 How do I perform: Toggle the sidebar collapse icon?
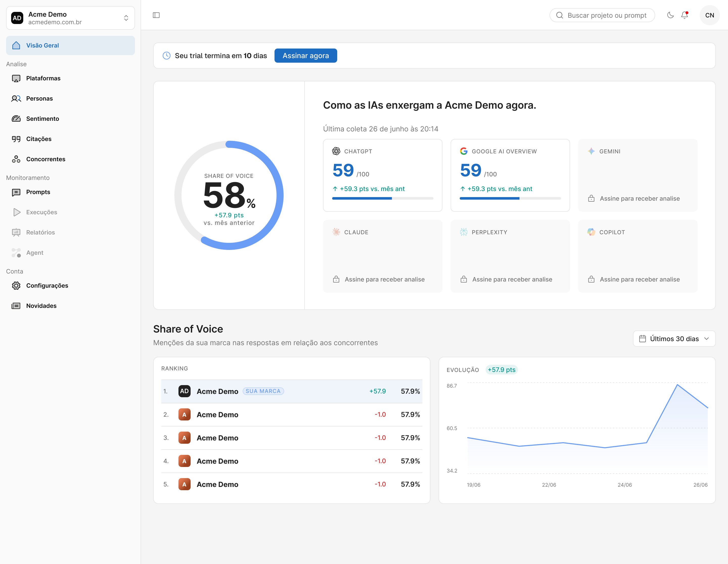coord(156,15)
